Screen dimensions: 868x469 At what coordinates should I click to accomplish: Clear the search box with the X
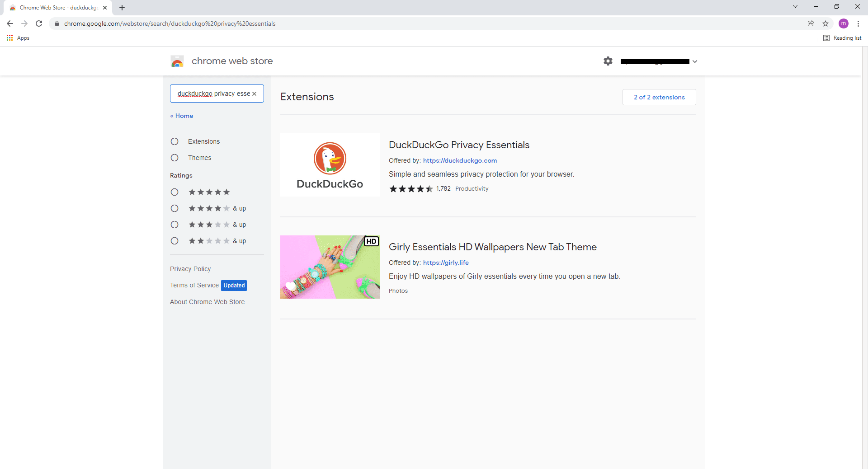[x=254, y=94]
